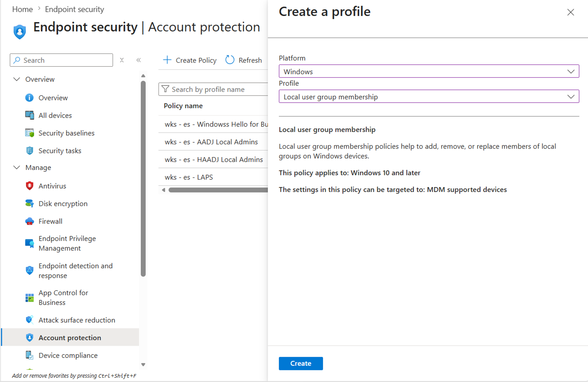Click the All devices icon
Image resolution: width=588 pixels, height=382 pixels.
[x=30, y=115]
